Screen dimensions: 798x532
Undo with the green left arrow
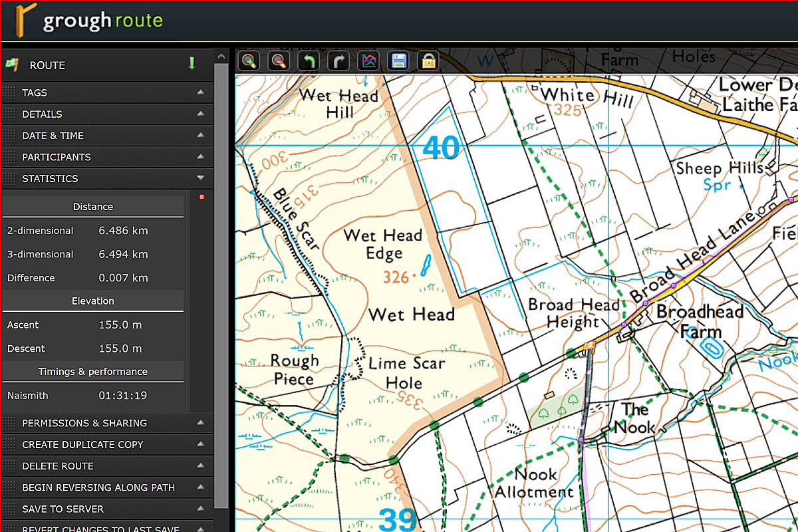[309, 61]
